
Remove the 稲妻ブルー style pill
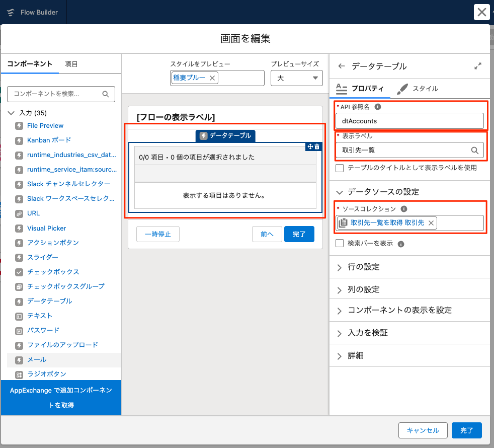click(x=212, y=78)
